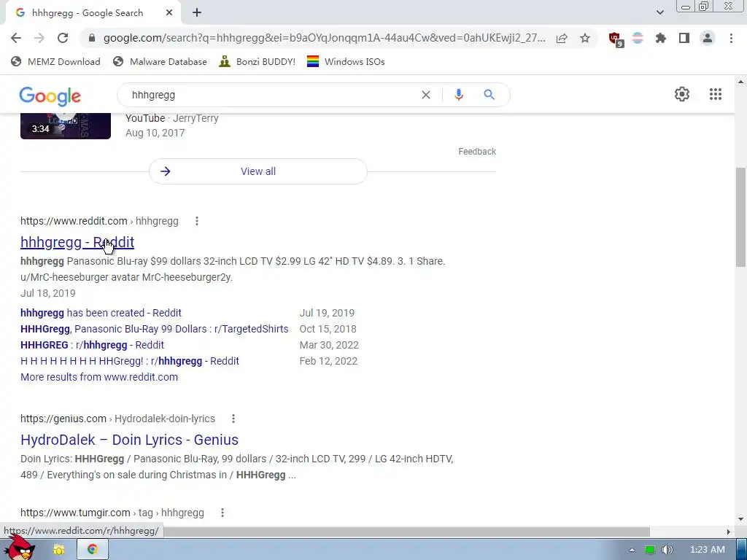This screenshot has height=560, width=747.
Task: Clear the search query with the X
Action: point(426,95)
